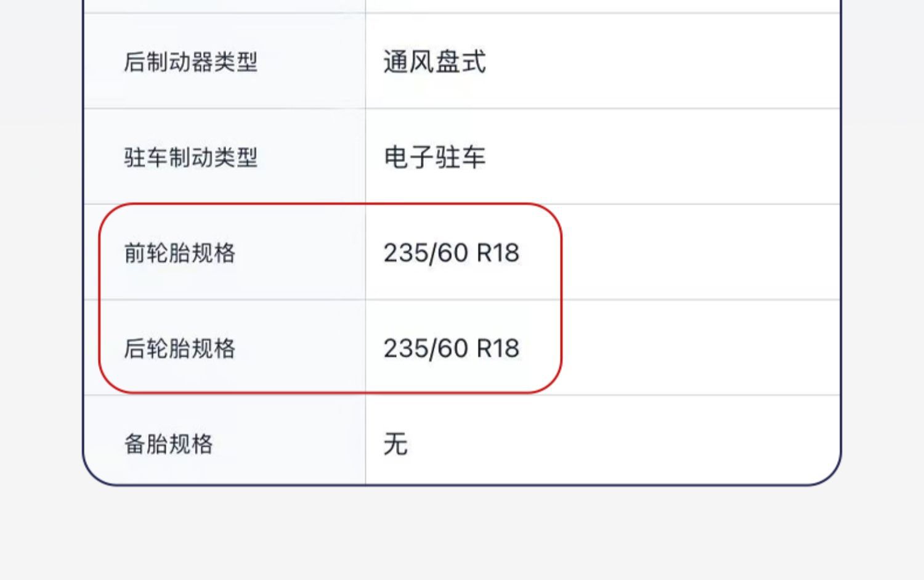Click the 后轮胎规格 label
The height and width of the screenshot is (580, 924).
point(179,349)
